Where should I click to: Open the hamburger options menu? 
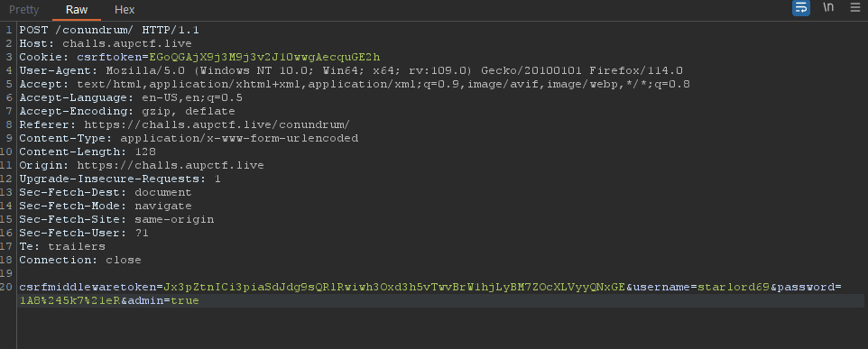point(855,7)
